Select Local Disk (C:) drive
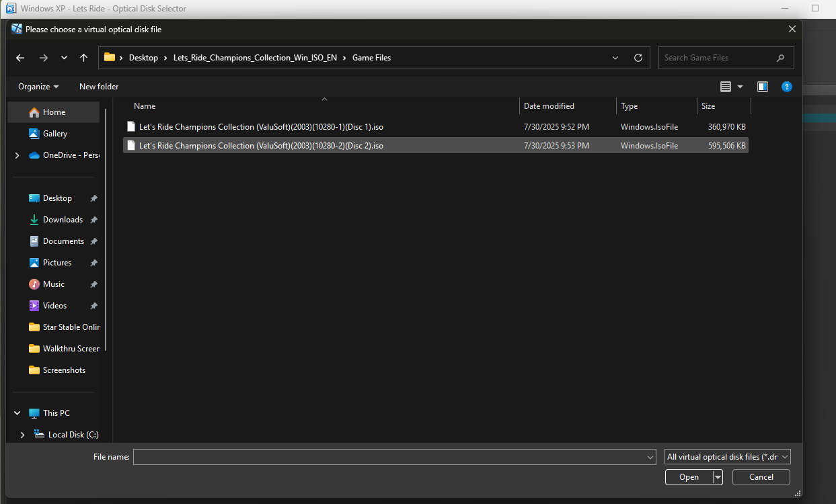The image size is (836, 504). [x=66, y=435]
